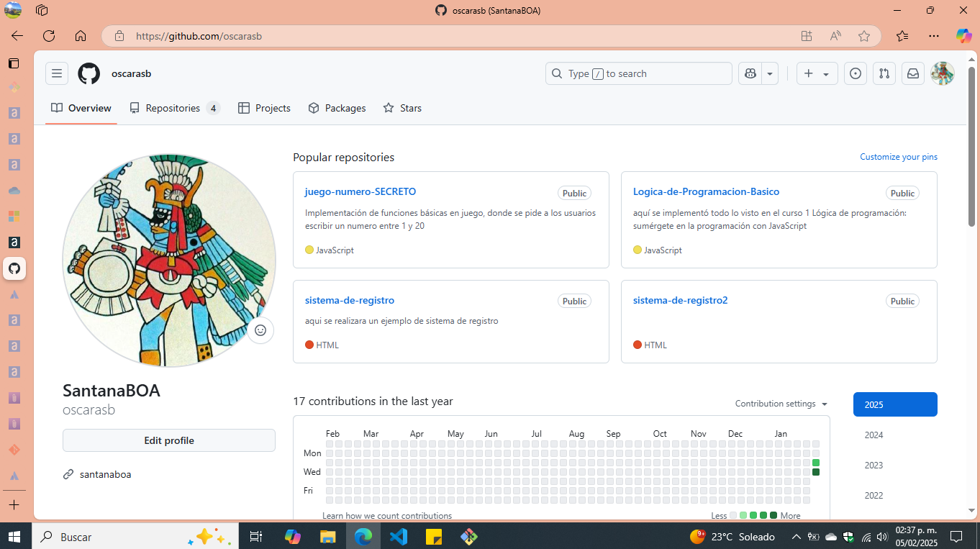Click the darkest green legend square near More

(773, 515)
